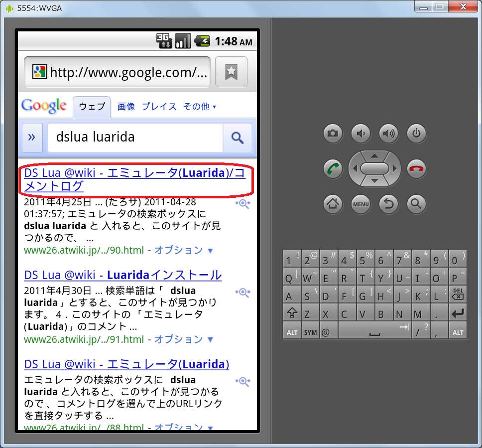This screenshot has width=482, height=448.
Task: Open the Android MENU button
Action: coord(361,204)
